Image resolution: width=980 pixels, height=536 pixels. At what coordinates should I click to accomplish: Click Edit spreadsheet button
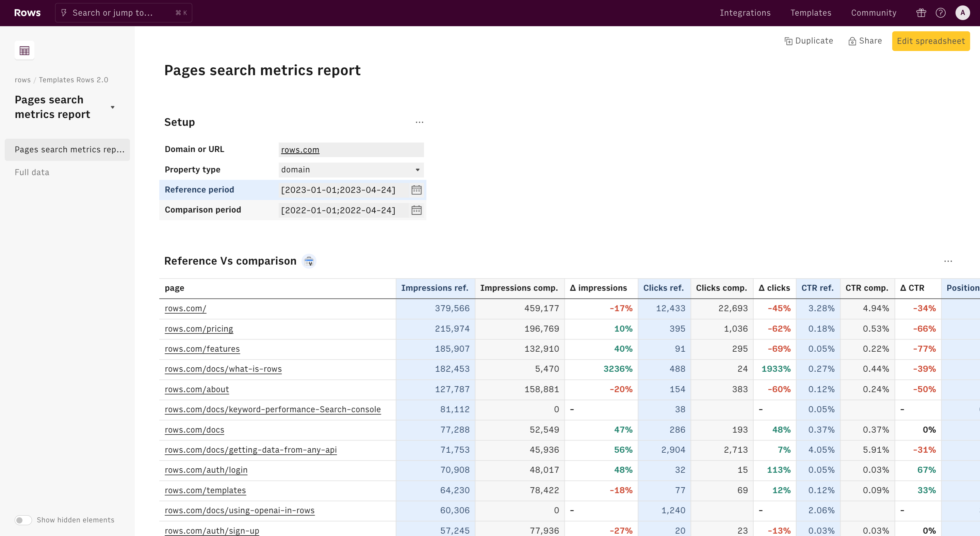930,41
